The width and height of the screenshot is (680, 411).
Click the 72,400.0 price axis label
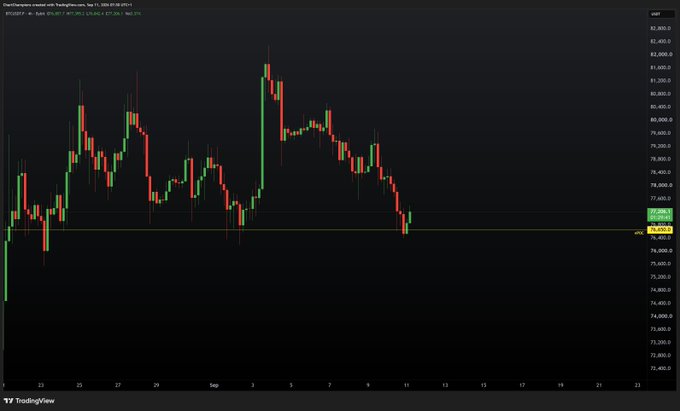[x=660, y=369]
